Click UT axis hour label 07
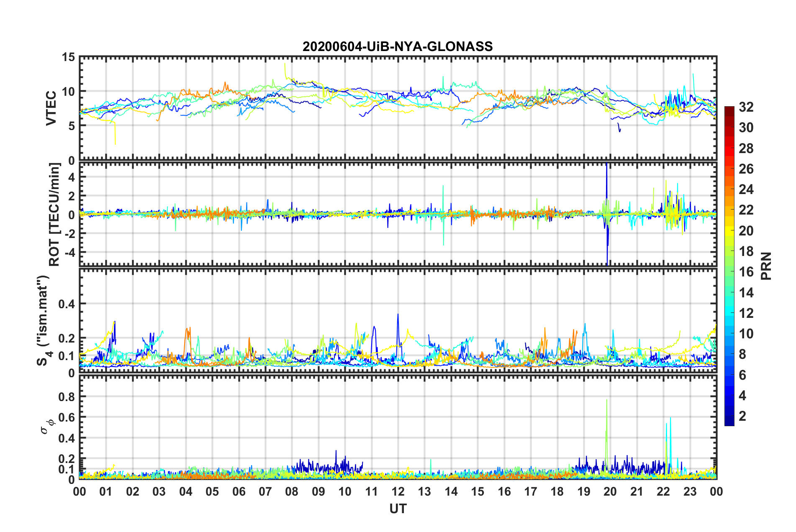The width and height of the screenshot is (796, 532). [x=265, y=491]
